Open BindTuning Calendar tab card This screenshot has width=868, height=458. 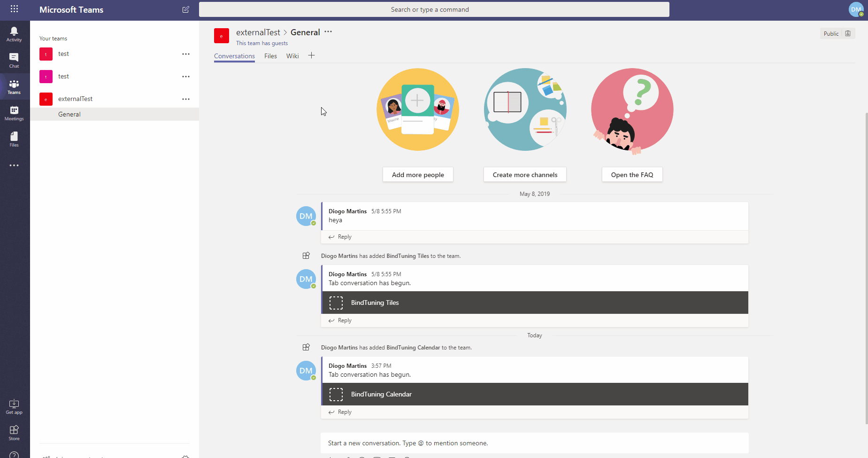(535, 394)
